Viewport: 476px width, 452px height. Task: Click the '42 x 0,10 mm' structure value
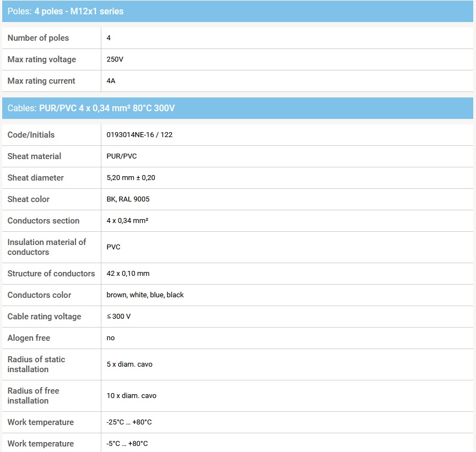[x=128, y=274]
